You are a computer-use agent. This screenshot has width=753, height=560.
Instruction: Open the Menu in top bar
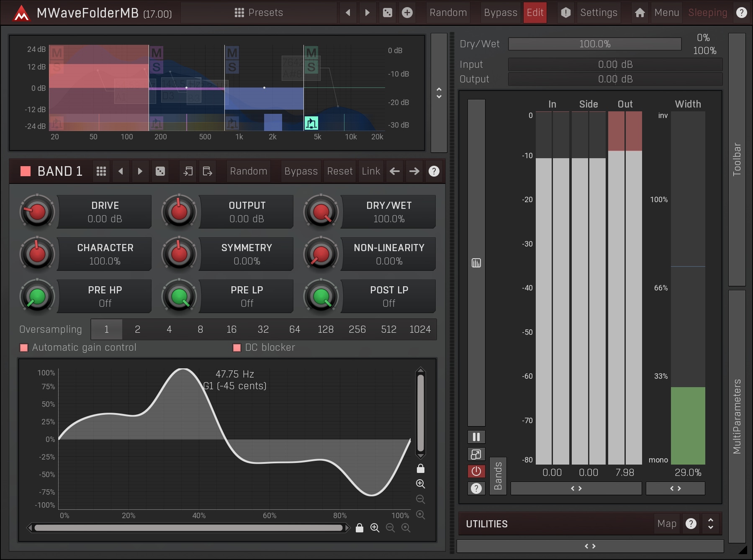tap(666, 13)
